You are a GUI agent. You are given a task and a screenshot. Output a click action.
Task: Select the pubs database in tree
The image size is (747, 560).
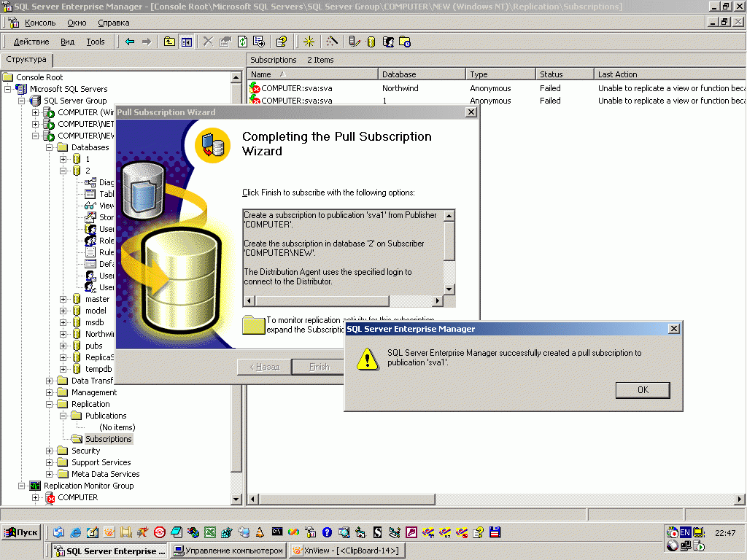[94, 346]
